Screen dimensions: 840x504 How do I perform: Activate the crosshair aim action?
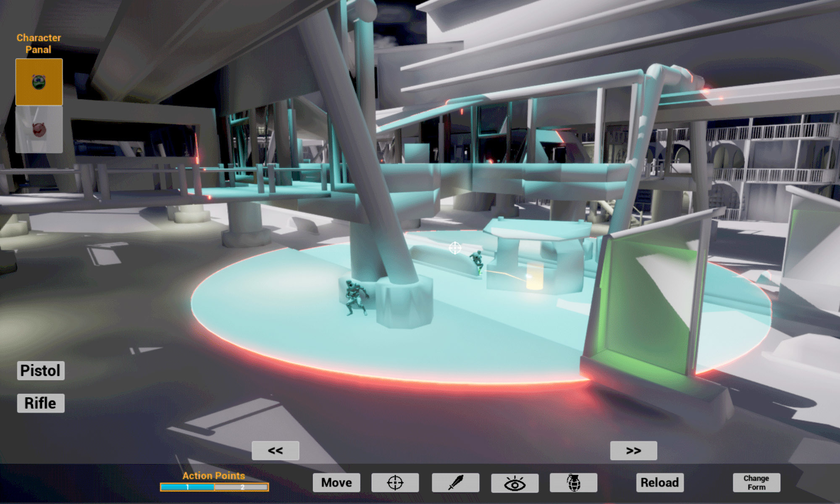tap(395, 483)
